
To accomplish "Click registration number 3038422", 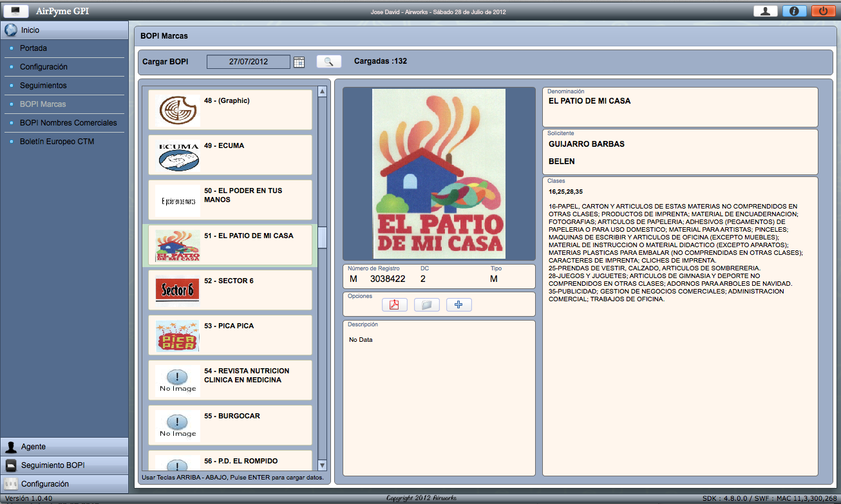I will 388,279.
